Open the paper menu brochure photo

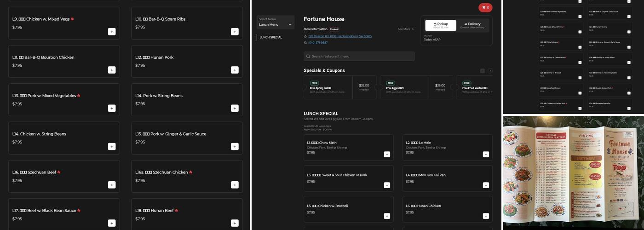click(573, 172)
